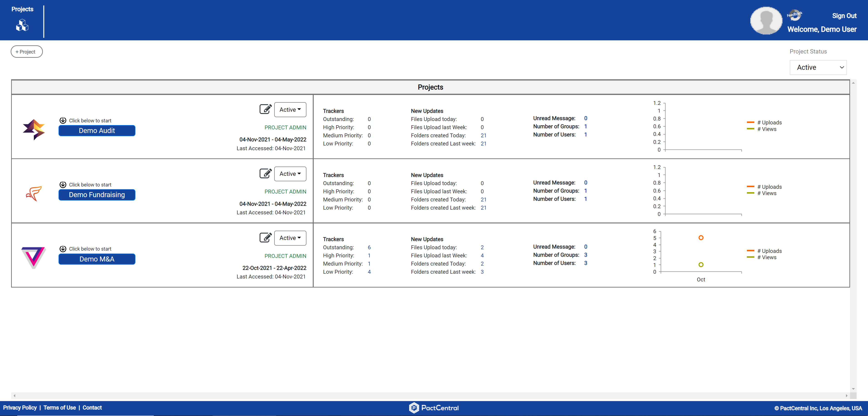The height and width of the screenshot is (416, 868).
Task: Click the + Project button
Action: pos(27,52)
